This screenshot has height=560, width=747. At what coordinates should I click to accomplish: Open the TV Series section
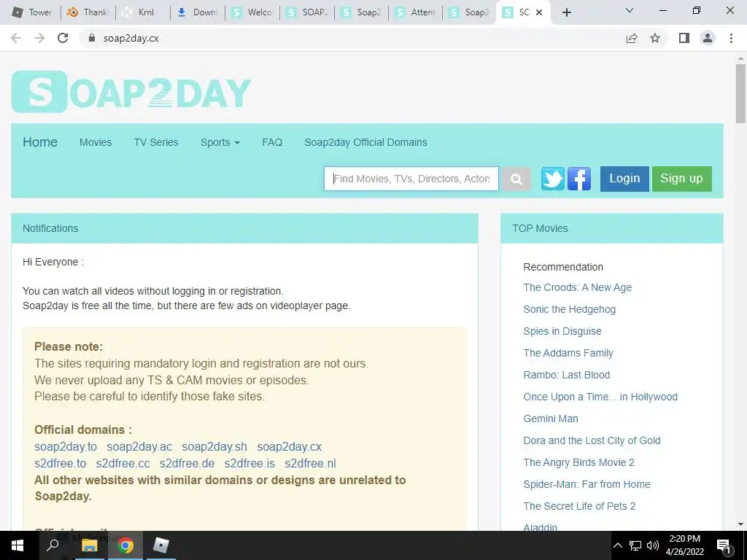[x=156, y=142]
